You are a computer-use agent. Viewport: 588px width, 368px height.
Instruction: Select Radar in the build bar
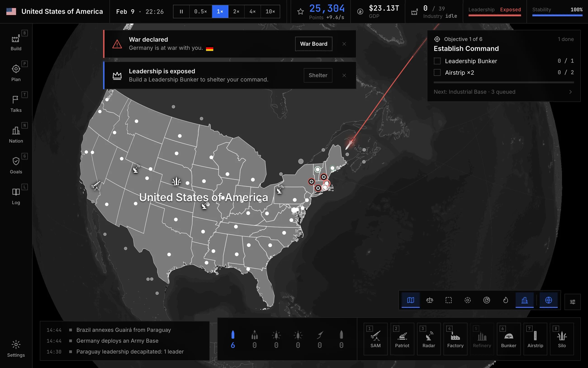click(429, 339)
